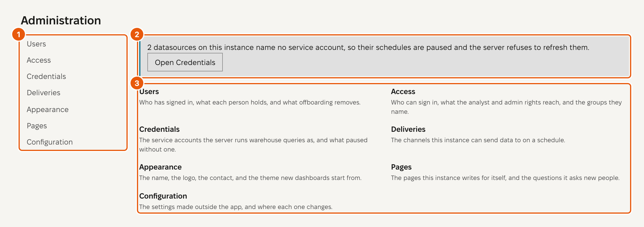Open the Users card heading

coord(149,91)
